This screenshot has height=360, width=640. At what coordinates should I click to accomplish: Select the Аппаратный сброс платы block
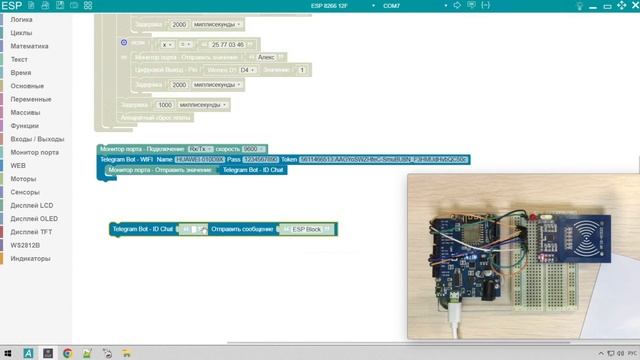(x=155, y=118)
